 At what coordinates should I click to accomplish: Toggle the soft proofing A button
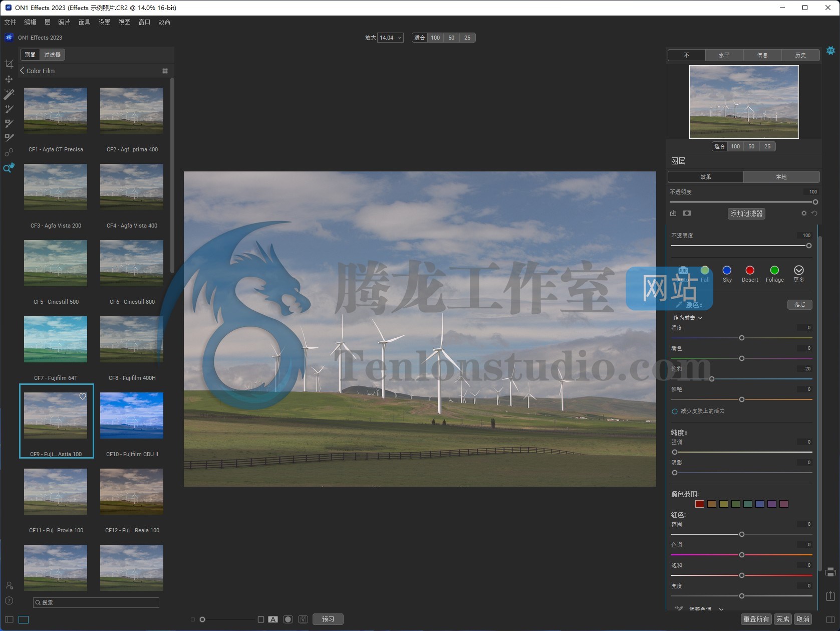click(x=273, y=619)
